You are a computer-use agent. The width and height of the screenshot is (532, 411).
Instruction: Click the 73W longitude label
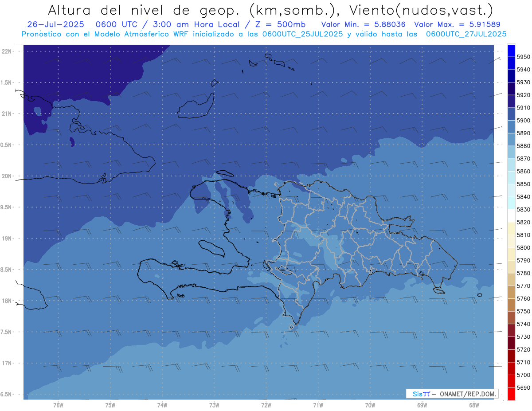tap(214, 405)
